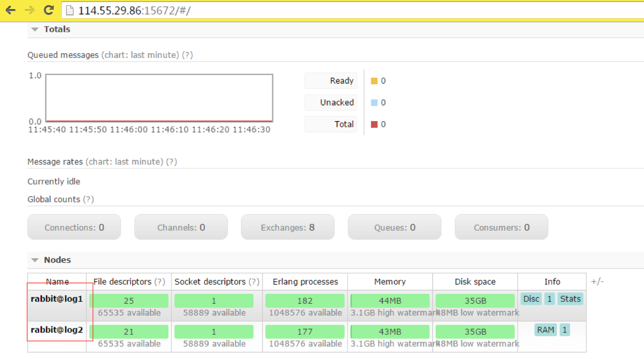This screenshot has width=644, height=359.
Task: Click help (?) beside Queued messages
Action: coord(188,55)
